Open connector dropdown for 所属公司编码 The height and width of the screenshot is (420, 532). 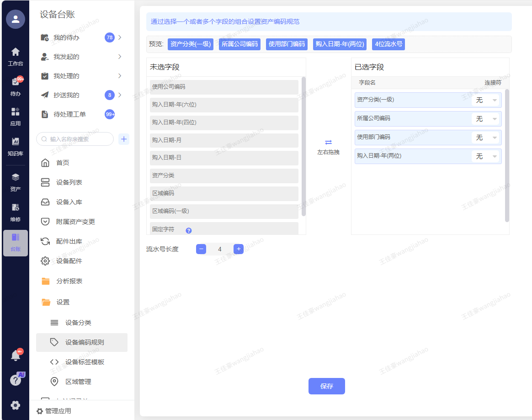[485, 119]
